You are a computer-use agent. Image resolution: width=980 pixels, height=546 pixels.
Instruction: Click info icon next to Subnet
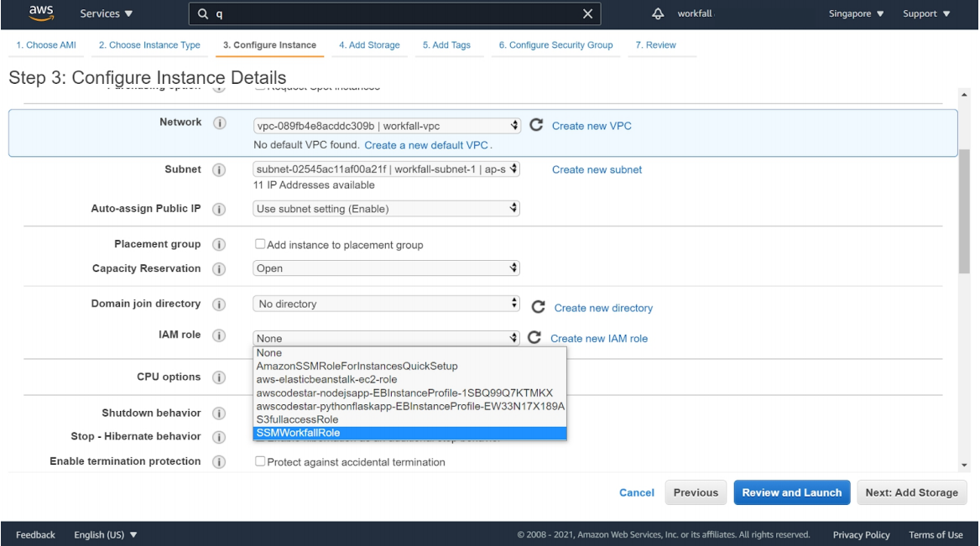[x=220, y=169]
